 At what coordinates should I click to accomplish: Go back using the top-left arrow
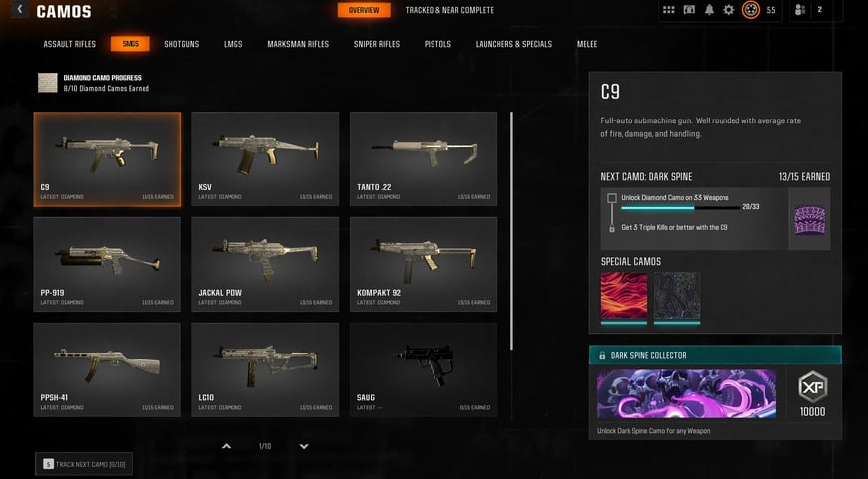click(x=20, y=9)
